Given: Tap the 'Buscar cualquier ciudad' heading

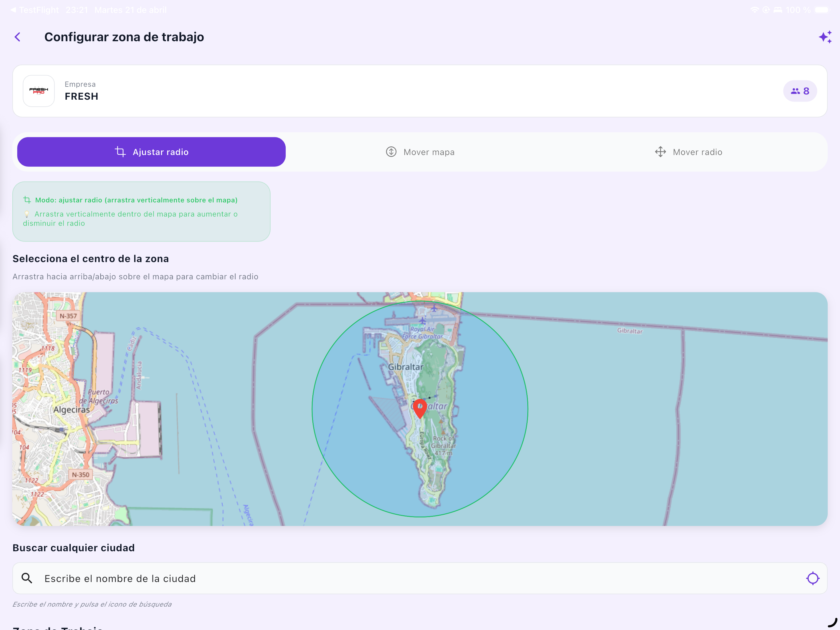Looking at the screenshot, I should coord(74,548).
